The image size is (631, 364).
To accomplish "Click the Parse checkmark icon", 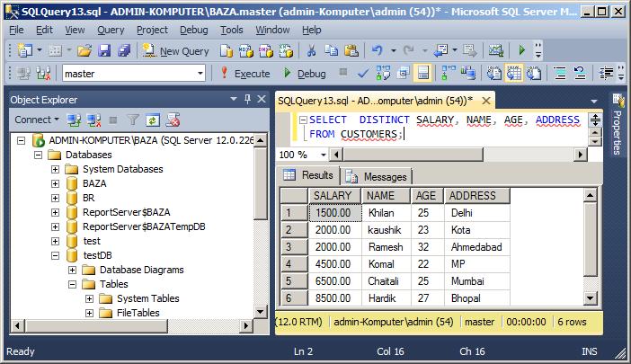I will coord(363,74).
